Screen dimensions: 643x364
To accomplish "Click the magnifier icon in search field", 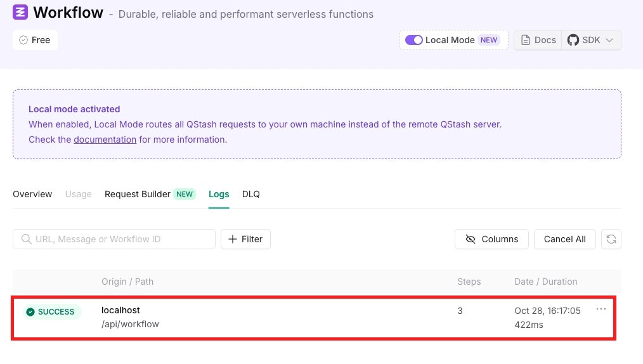I will tap(26, 239).
